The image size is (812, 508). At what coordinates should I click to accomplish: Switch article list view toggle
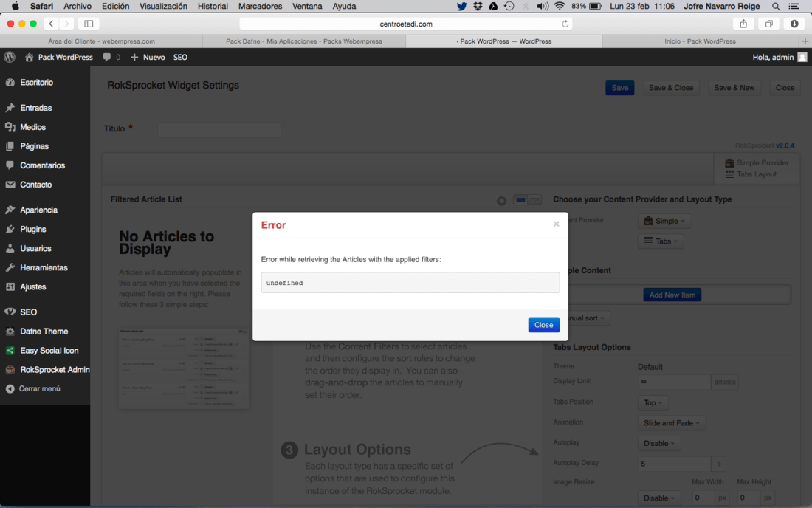point(527,200)
